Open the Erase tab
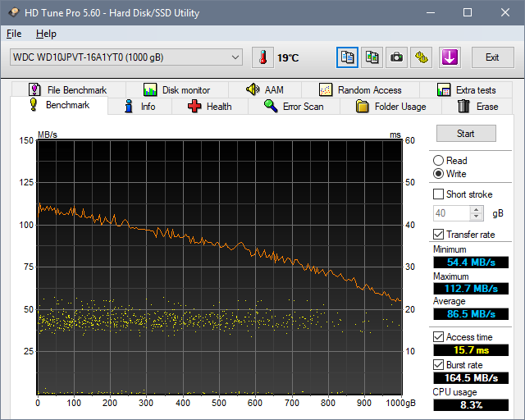 pyautogui.click(x=477, y=107)
